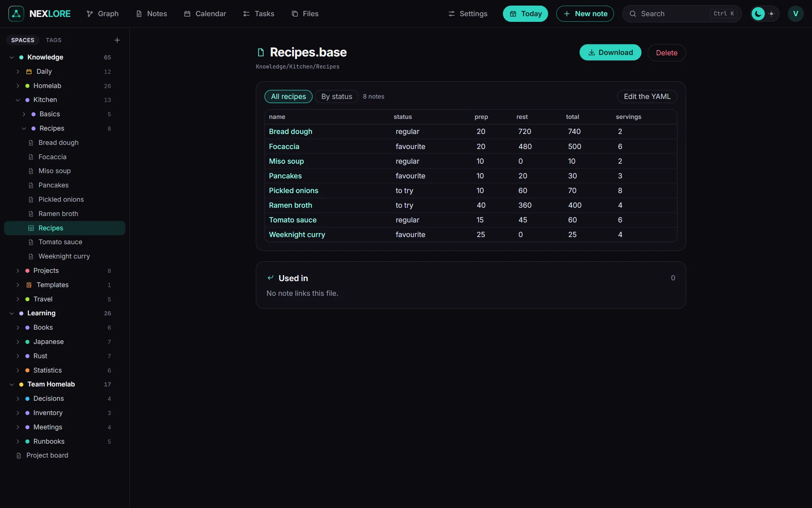Switch sidebar to TAGS tab
The image size is (812, 508).
click(x=53, y=40)
